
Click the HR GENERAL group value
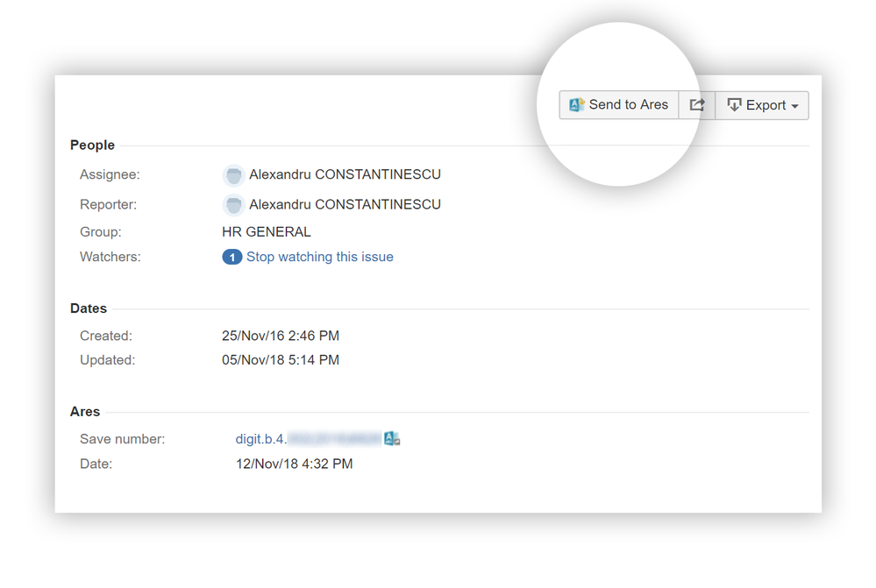click(267, 231)
